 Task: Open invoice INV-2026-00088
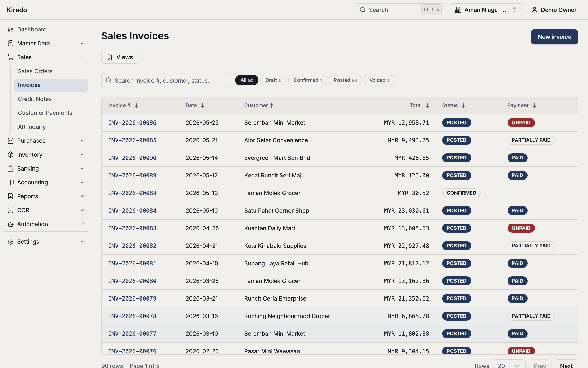coord(132,193)
